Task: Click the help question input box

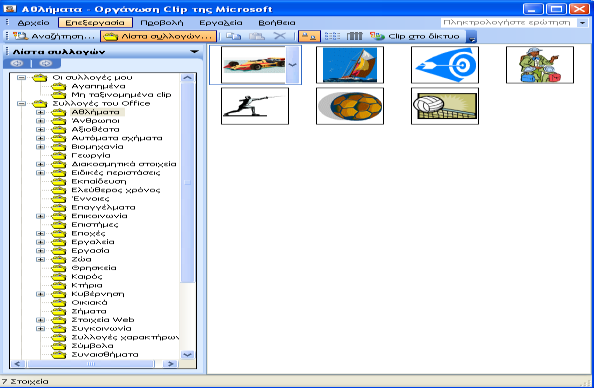Action: [x=509, y=23]
